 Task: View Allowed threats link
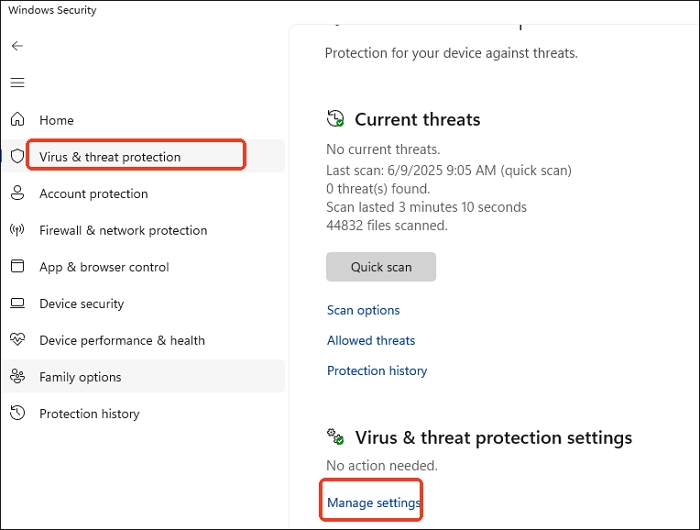pos(371,340)
